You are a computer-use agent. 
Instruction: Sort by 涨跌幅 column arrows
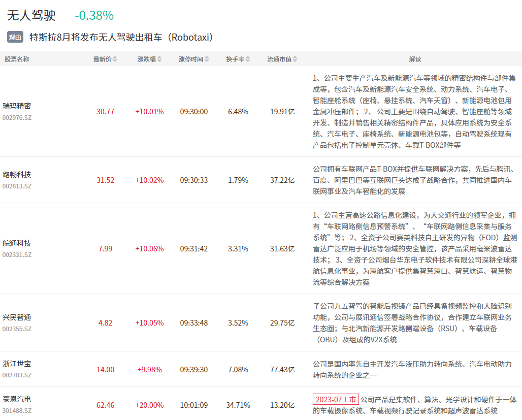[159, 59]
